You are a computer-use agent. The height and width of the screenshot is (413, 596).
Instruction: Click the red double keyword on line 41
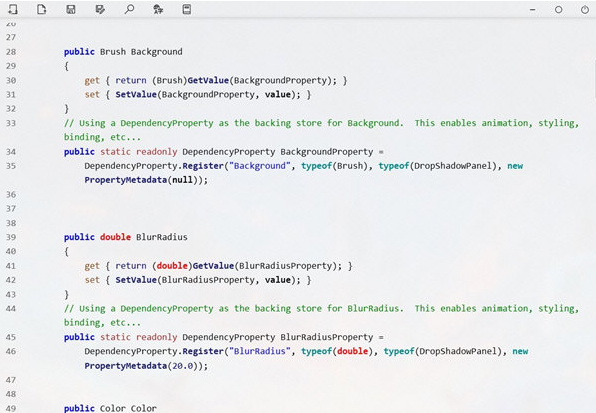tap(172, 266)
